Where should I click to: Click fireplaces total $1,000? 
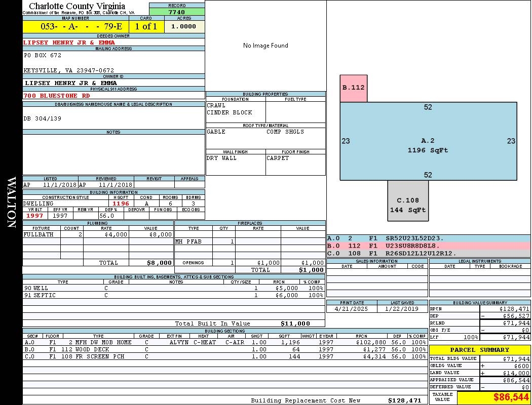click(x=312, y=270)
